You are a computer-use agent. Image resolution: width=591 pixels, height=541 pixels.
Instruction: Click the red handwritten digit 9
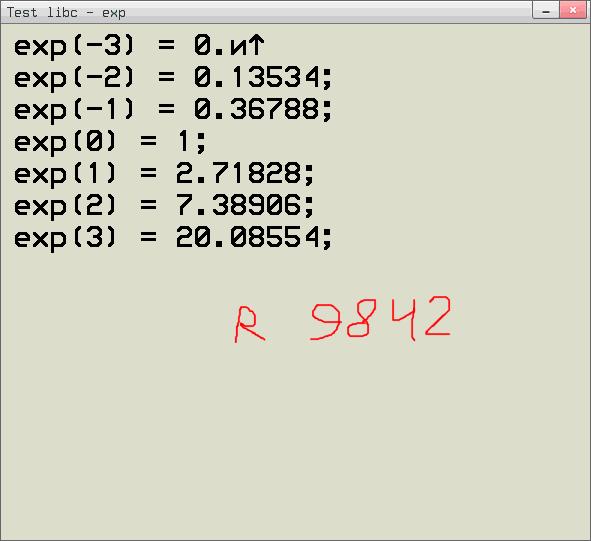pos(326,321)
